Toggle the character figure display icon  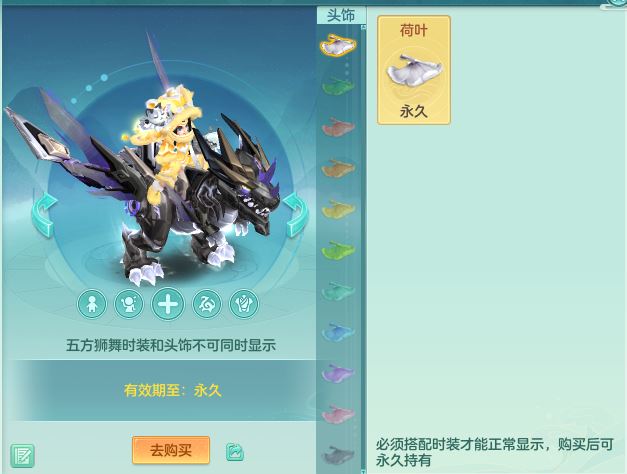tap(92, 304)
